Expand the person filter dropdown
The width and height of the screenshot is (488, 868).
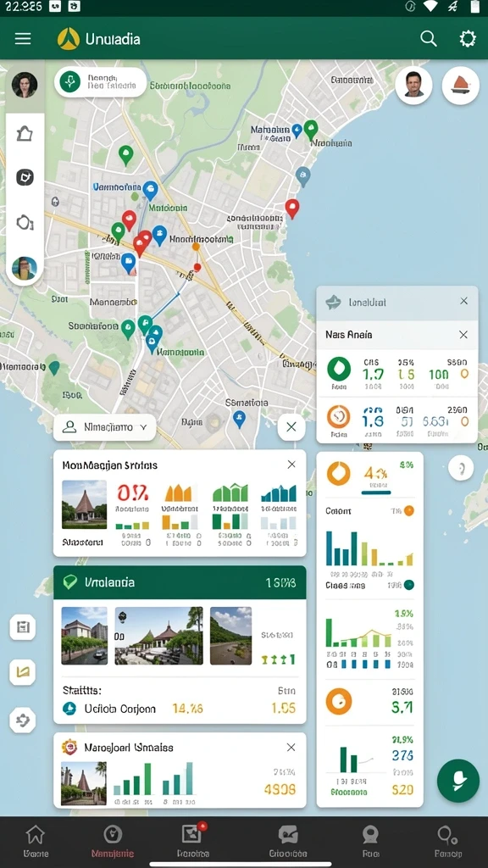104,427
